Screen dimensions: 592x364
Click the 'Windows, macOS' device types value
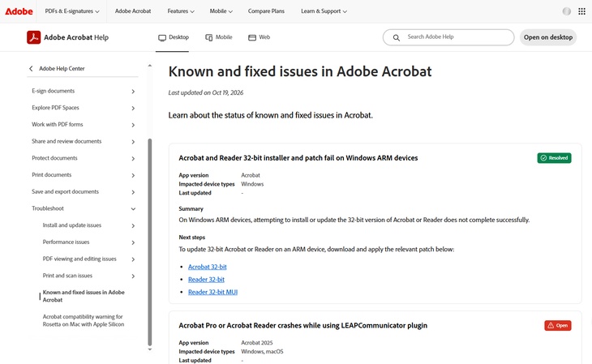262,352
